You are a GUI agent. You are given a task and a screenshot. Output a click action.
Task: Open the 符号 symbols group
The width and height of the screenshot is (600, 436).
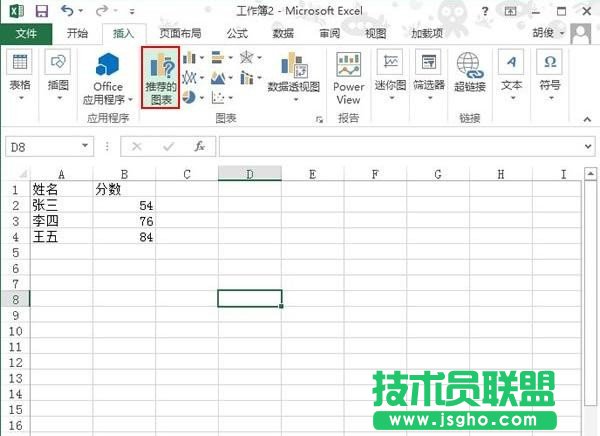pos(550,76)
